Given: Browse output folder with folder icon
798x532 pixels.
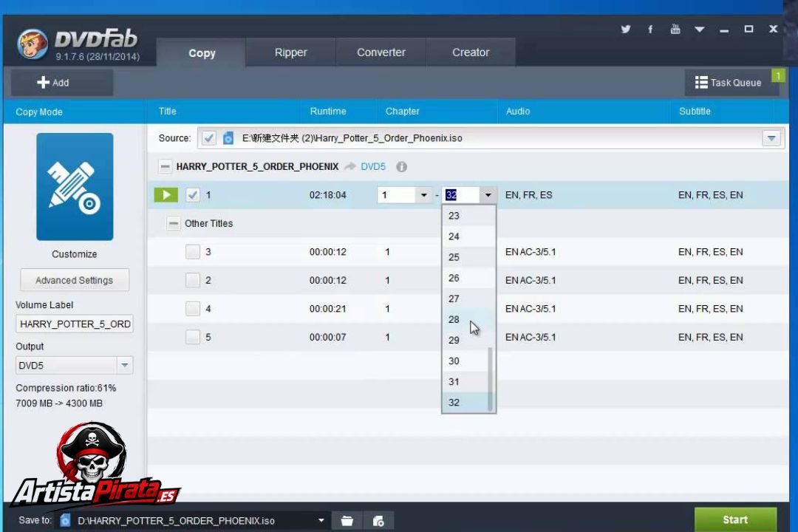Looking at the screenshot, I should [347, 521].
